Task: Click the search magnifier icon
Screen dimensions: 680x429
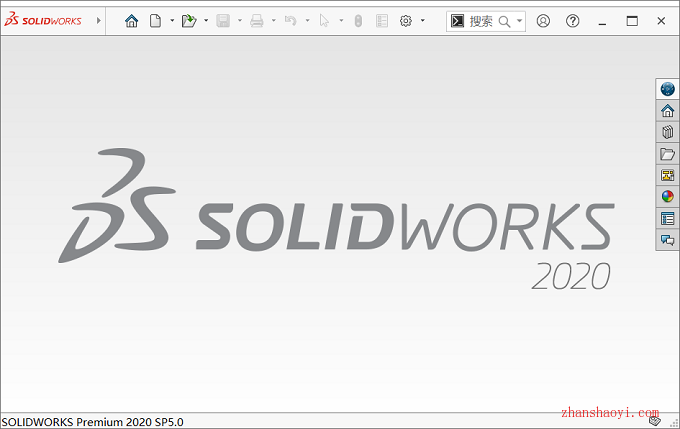Action: (x=504, y=21)
